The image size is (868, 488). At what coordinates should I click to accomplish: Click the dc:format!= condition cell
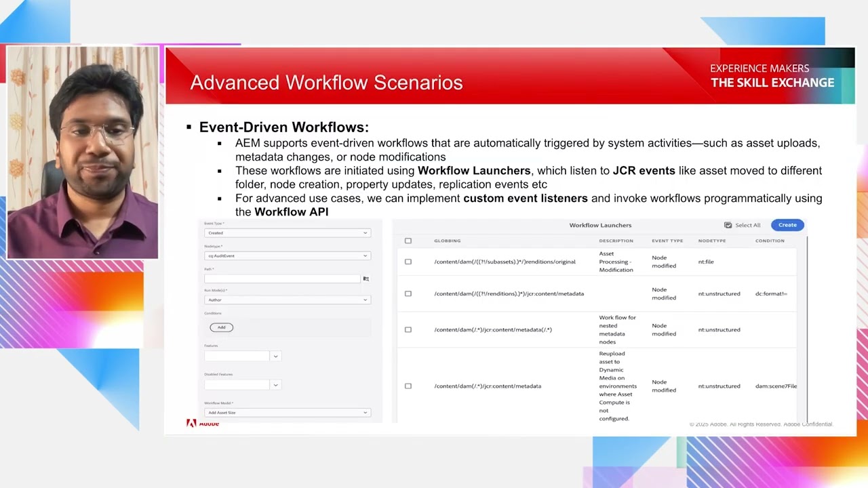[771, 293]
